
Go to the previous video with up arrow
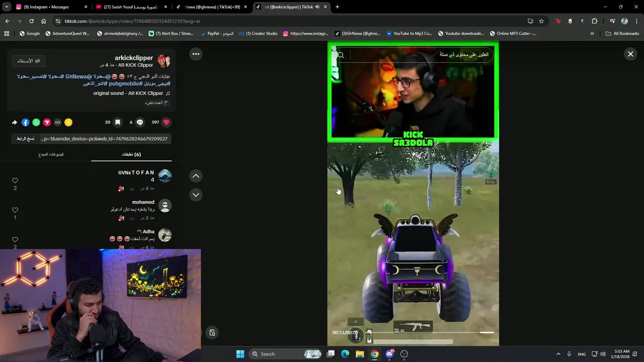[x=196, y=175]
